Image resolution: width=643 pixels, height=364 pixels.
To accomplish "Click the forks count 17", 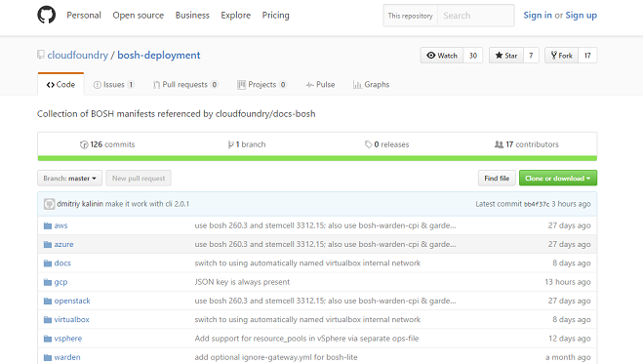I will (587, 56).
